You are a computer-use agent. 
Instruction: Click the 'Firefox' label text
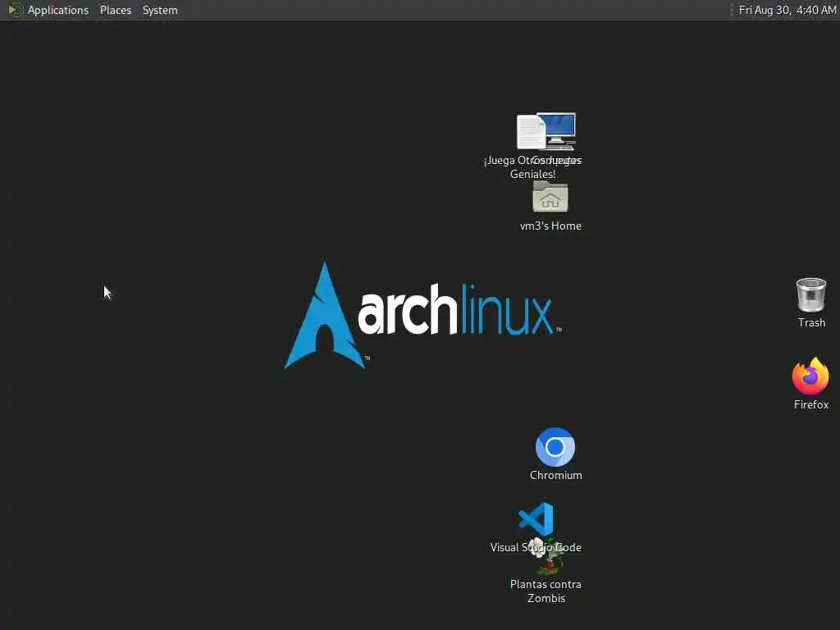(x=811, y=405)
